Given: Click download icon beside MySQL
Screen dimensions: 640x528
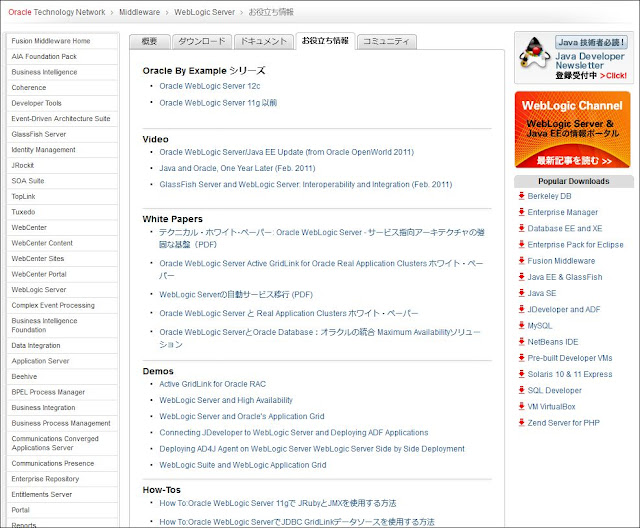Looking at the screenshot, I should (521, 325).
